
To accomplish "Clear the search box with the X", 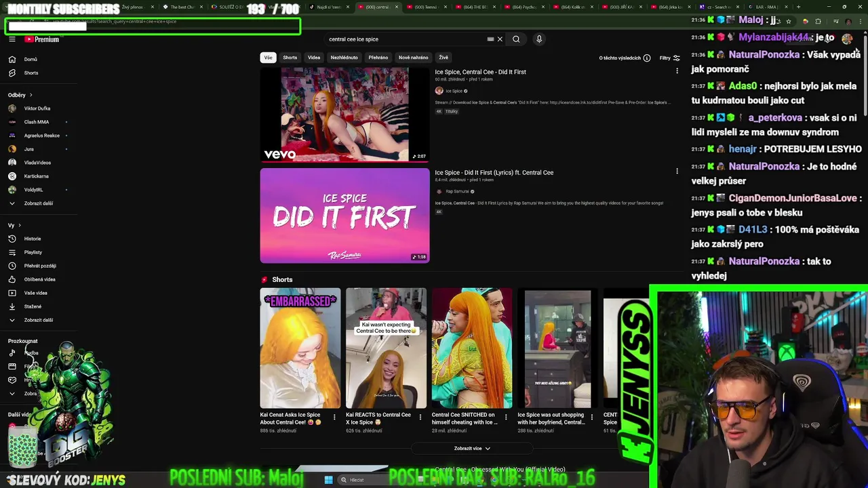I will click(x=500, y=39).
